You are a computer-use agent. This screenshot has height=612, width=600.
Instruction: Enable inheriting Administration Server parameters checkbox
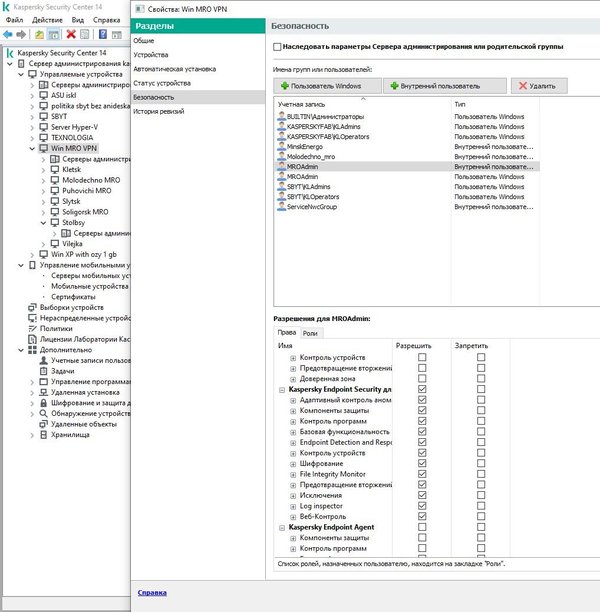click(x=277, y=47)
